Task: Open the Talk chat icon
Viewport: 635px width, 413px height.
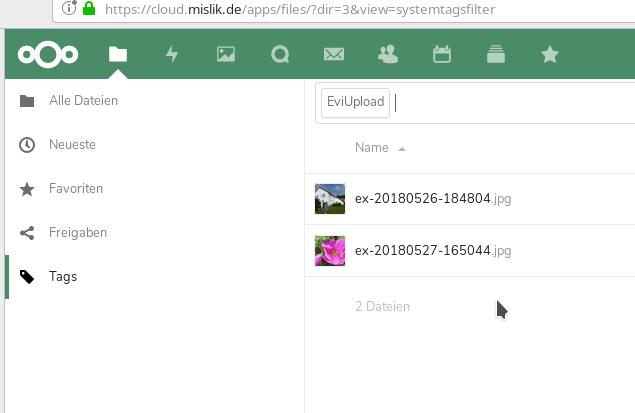Action: click(x=280, y=54)
